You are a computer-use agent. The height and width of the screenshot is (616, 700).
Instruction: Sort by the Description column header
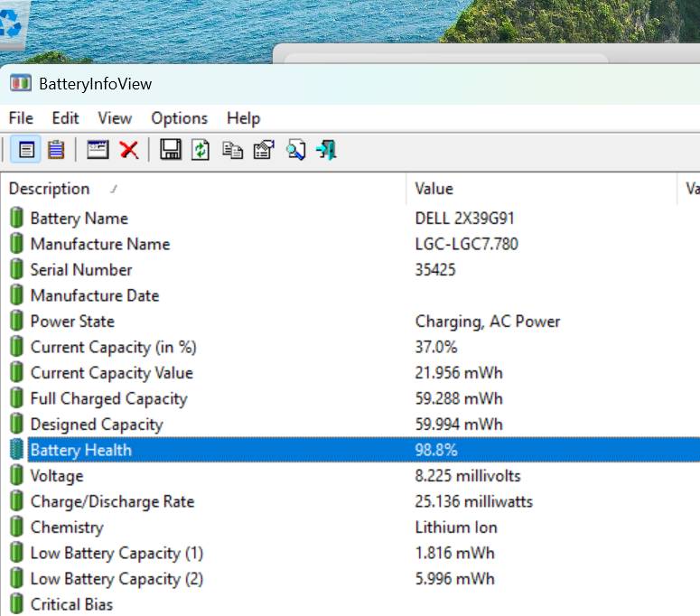tap(203, 189)
